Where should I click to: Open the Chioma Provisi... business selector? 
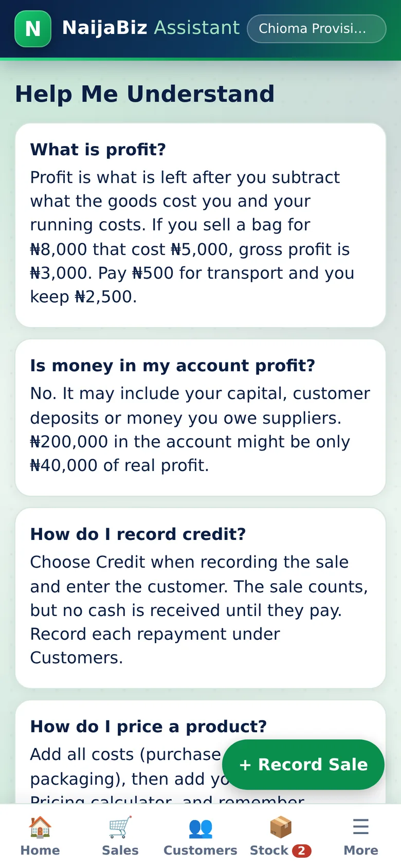pyautogui.click(x=317, y=29)
